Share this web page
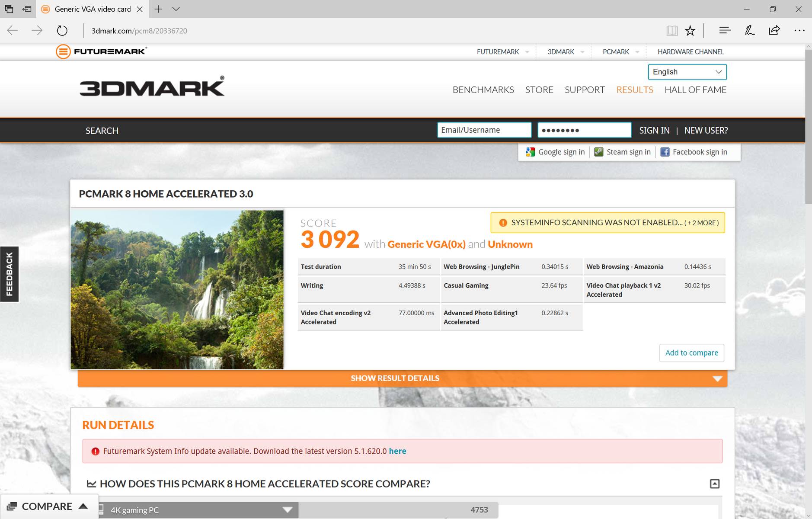 click(774, 30)
